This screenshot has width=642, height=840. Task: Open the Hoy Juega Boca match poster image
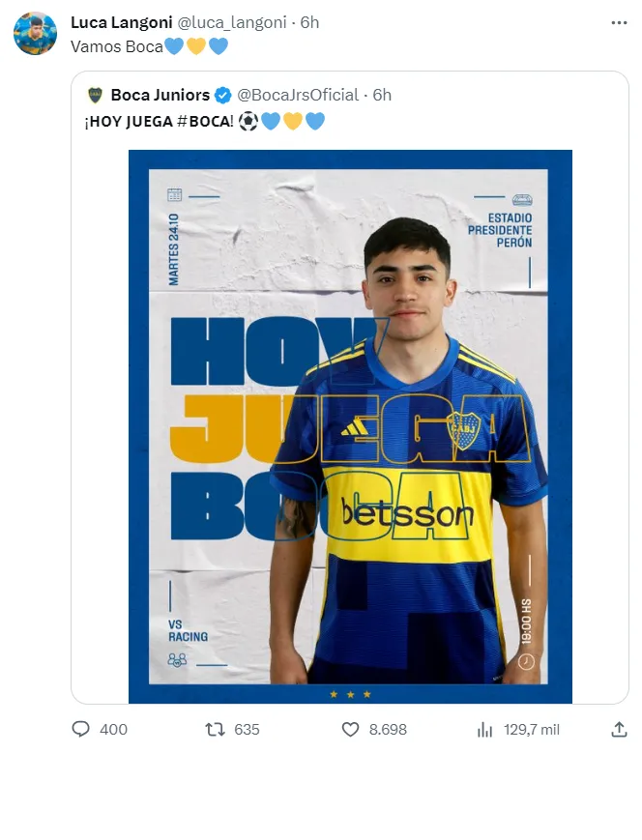350,426
